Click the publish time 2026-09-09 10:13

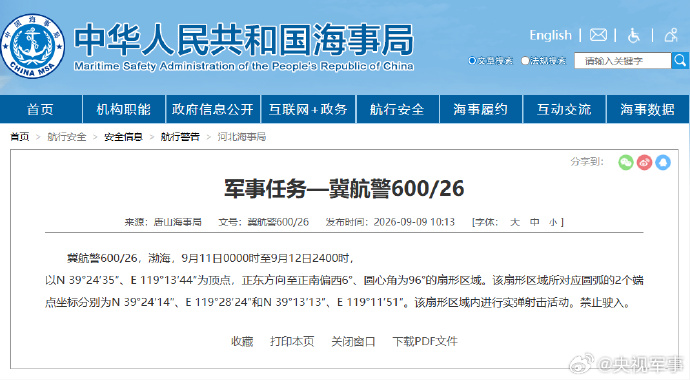(414, 222)
